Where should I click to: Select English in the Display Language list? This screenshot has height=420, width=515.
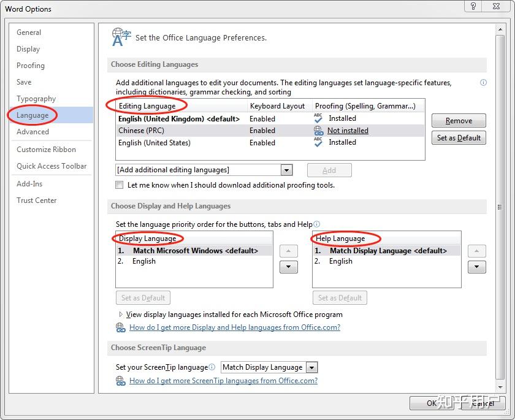194,261
